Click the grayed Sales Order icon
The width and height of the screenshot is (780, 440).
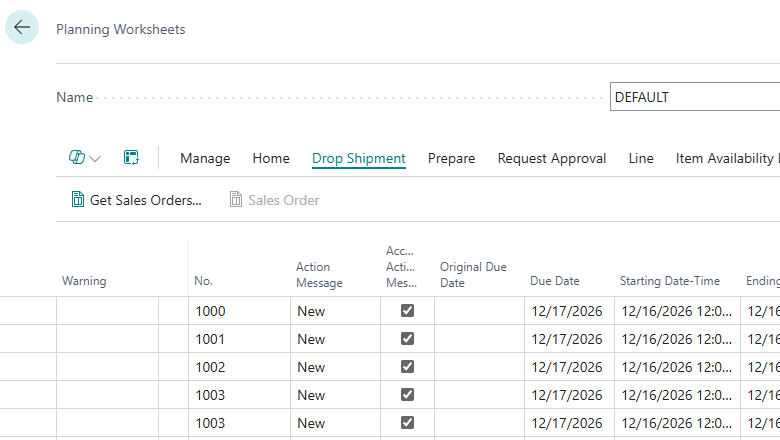coord(236,199)
